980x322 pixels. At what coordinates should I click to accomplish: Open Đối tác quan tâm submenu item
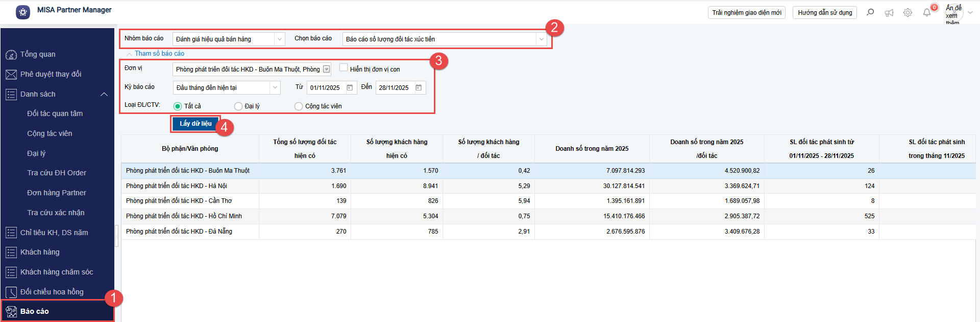[x=55, y=114]
